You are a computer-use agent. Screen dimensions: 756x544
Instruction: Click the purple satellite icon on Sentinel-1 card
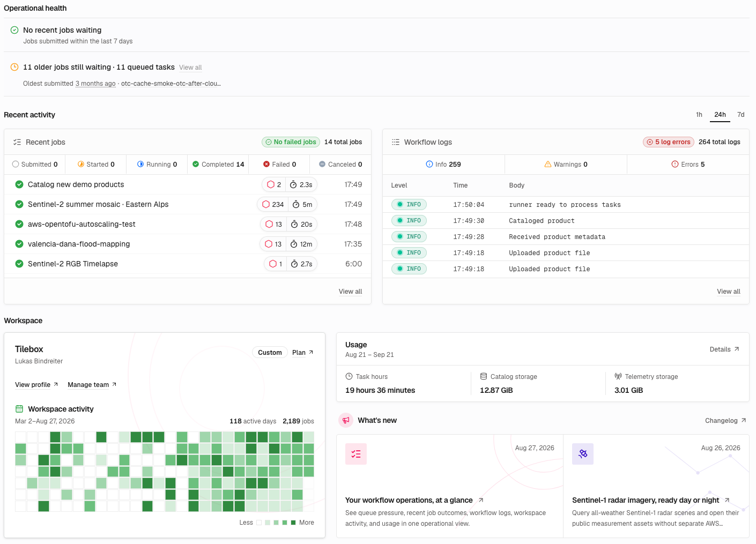coord(583,454)
